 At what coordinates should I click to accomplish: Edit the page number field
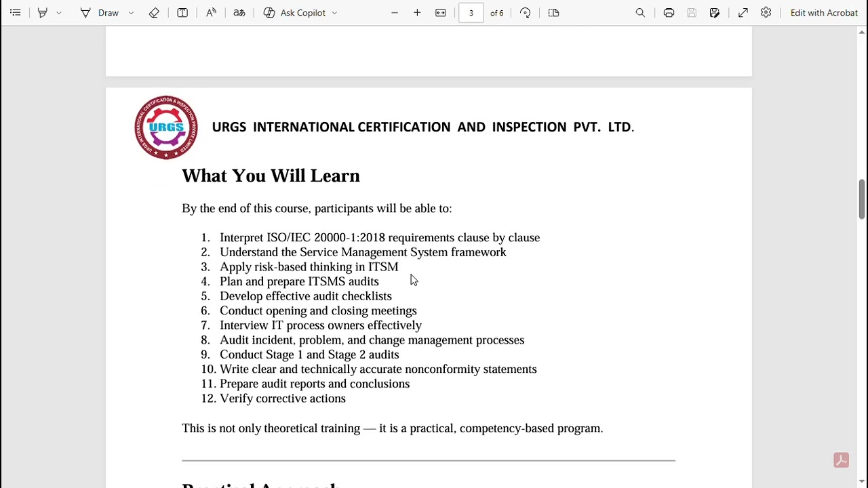click(x=471, y=13)
